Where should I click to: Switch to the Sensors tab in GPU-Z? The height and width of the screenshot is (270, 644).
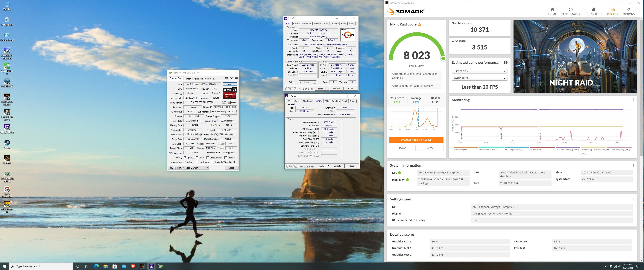(x=188, y=79)
